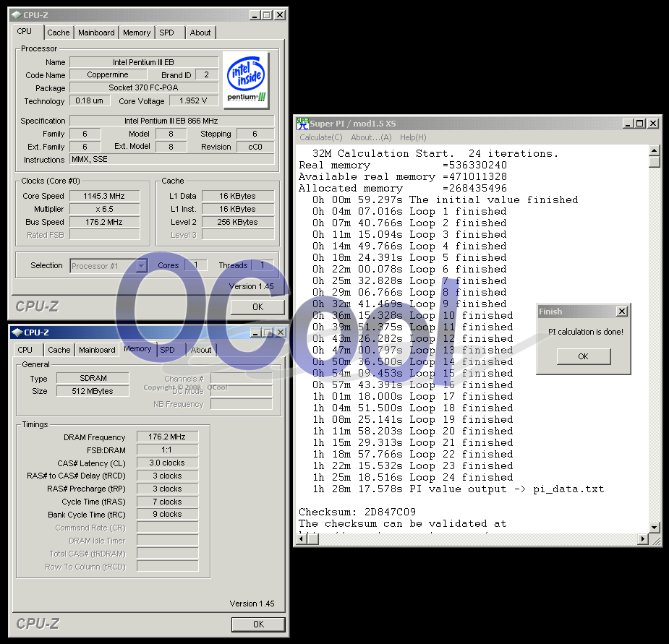Open the Help(H) menu in Super PI

(x=413, y=137)
